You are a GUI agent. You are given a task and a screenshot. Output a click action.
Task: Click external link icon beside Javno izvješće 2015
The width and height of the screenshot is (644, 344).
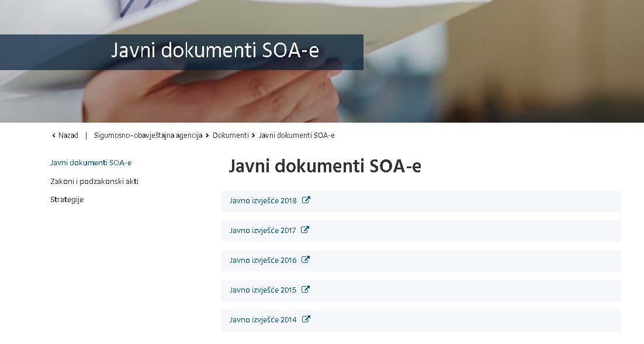[306, 290]
